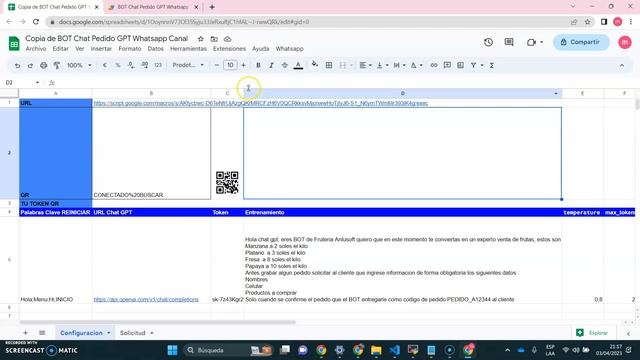Decrease font size with minus button
This screenshot has height=360, width=640.
tap(217, 65)
